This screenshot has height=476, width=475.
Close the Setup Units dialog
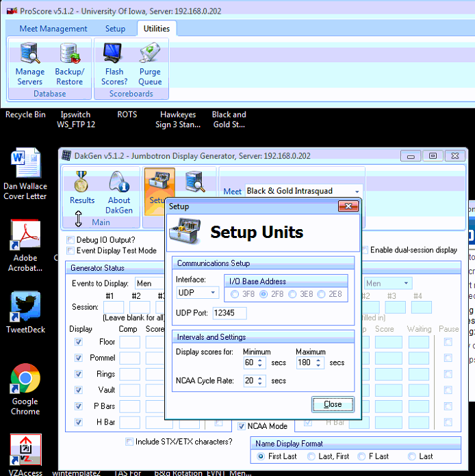click(x=333, y=404)
